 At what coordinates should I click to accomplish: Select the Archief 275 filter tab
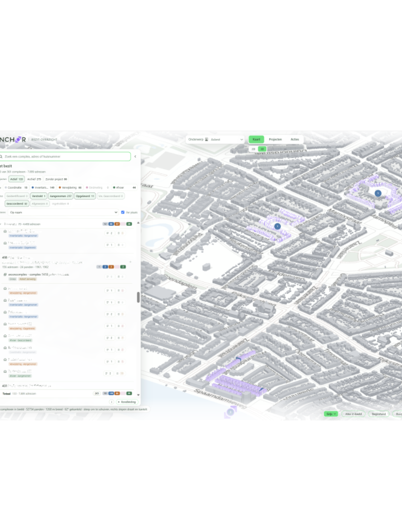click(x=34, y=179)
